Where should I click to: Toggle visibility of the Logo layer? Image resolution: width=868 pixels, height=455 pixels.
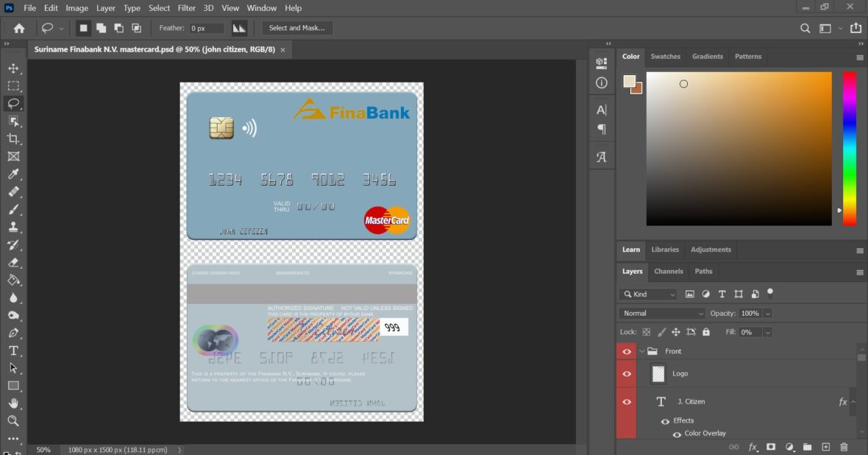[626, 373]
